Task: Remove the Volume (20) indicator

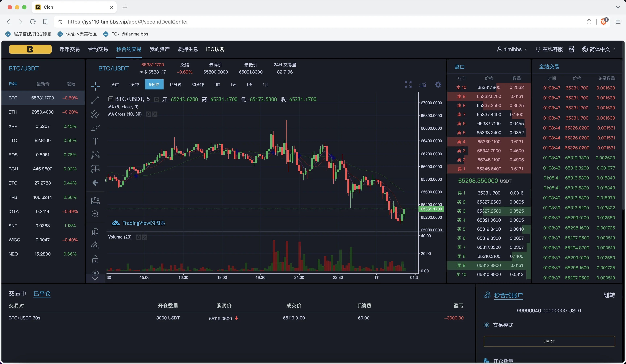Action: point(145,237)
